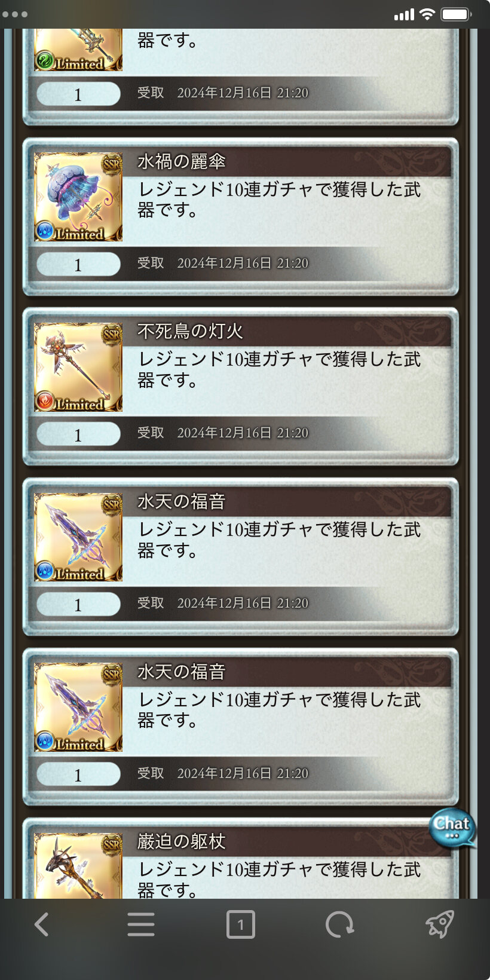Open the 不死鳥の灯火 item title

pos(190,332)
